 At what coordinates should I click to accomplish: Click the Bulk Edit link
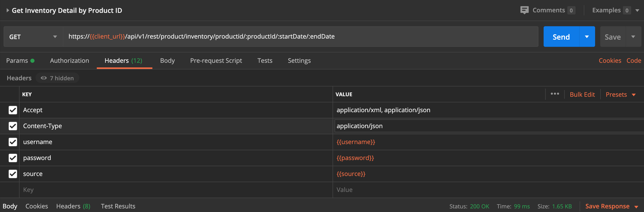pyautogui.click(x=582, y=95)
